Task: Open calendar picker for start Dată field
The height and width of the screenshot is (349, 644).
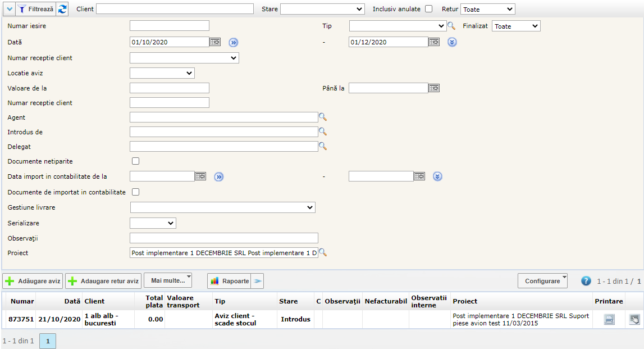Action: 215,42
